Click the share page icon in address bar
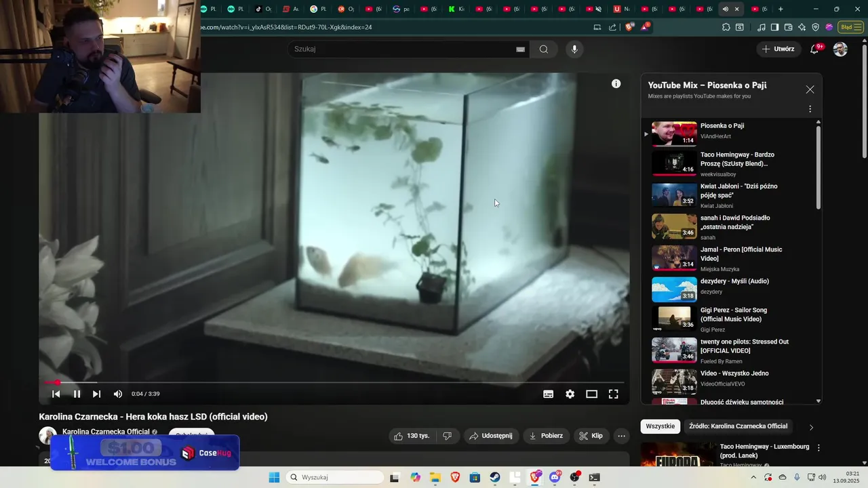This screenshot has width=868, height=488. coord(612,27)
